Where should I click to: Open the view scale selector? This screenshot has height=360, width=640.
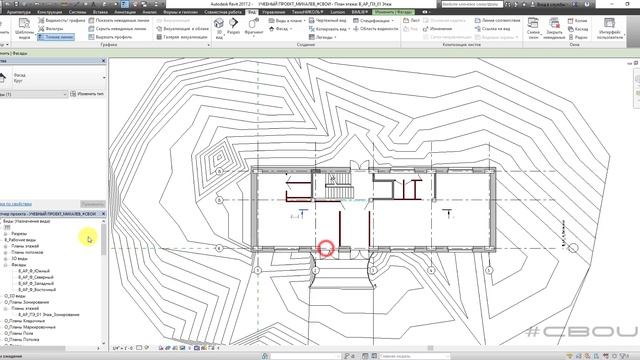click(x=123, y=348)
